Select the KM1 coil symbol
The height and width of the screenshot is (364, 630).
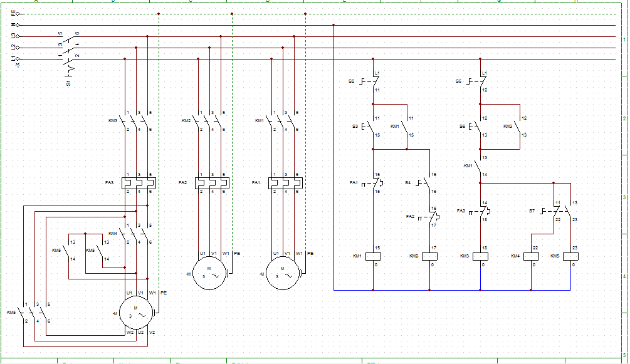[x=374, y=256]
